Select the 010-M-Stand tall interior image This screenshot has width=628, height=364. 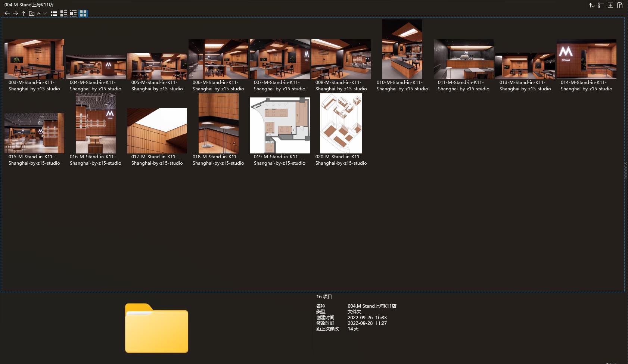coord(402,49)
